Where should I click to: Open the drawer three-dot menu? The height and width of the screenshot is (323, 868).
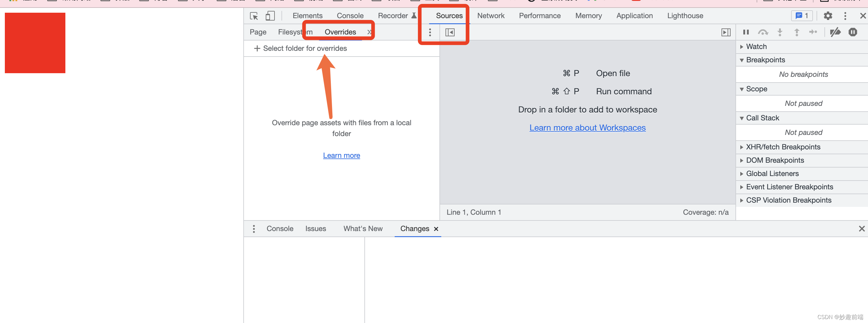pos(254,229)
